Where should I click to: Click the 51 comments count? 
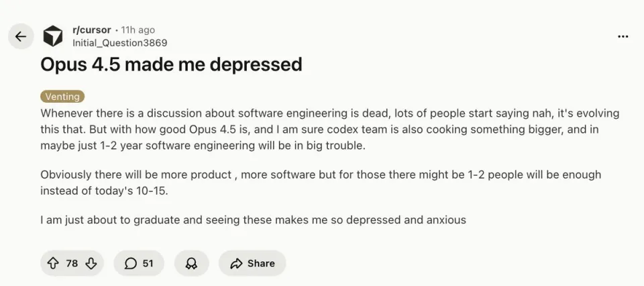148,263
